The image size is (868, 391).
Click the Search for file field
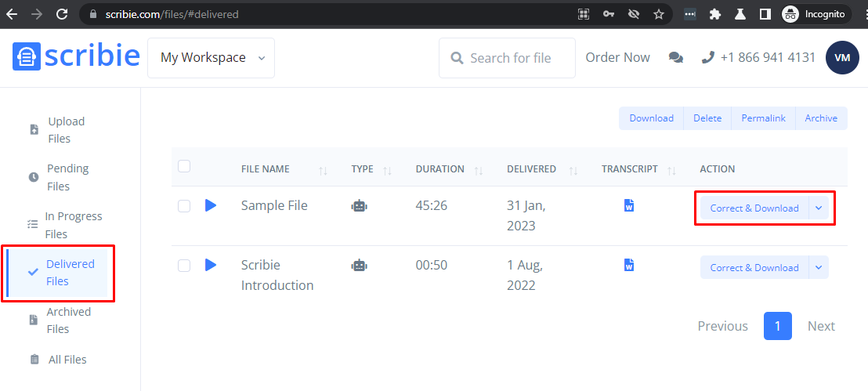pos(507,58)
